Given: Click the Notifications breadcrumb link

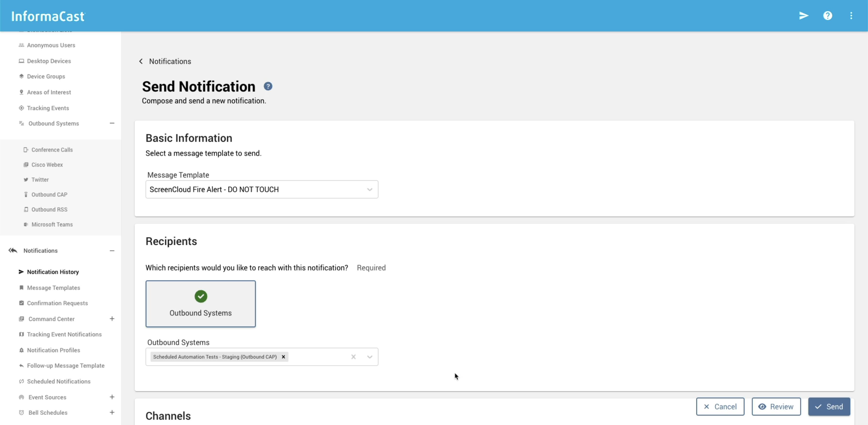Looking at the screenshot, I should pos(170,61).
